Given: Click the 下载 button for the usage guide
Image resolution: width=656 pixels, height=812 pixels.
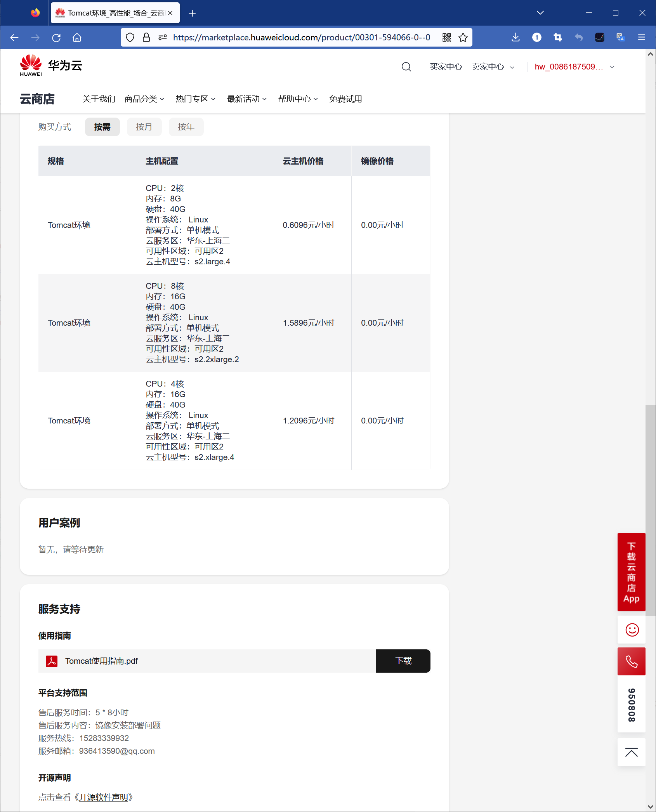Looking at the screenshot, I should coord(403,661).
